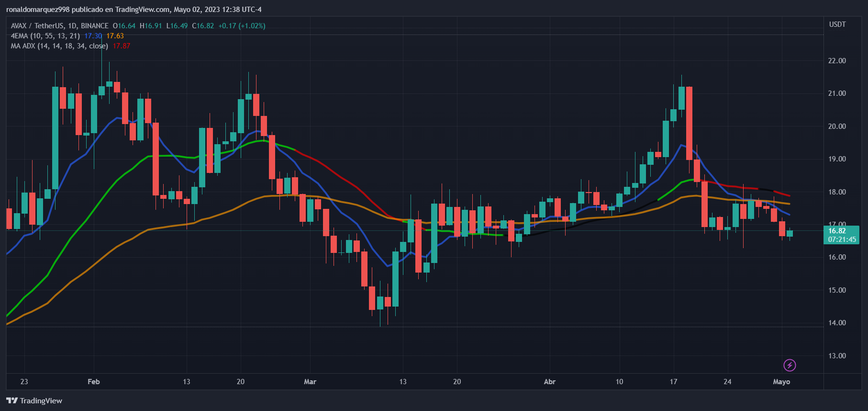Viewport: 868px width, 411px height.
Task: Click the candle countdown timer 07:21:45
Action: pyautogui.click(x=842, y=240)
